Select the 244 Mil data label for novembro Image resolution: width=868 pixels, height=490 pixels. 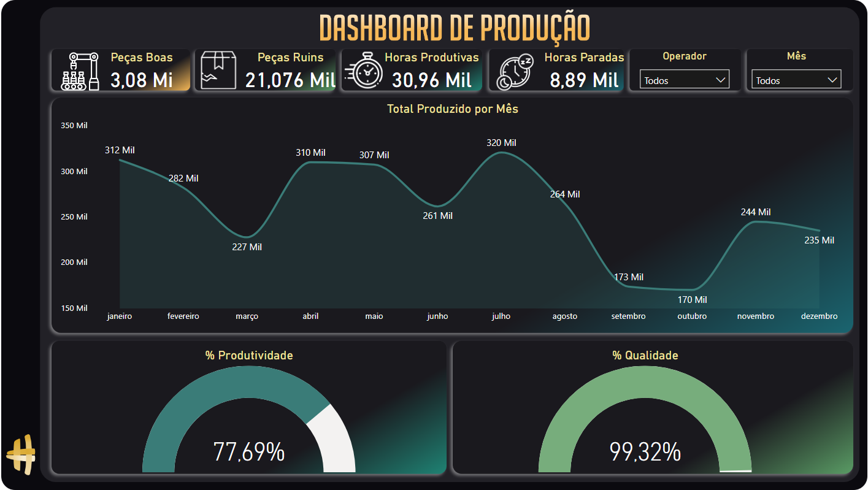tap(756, 212)
